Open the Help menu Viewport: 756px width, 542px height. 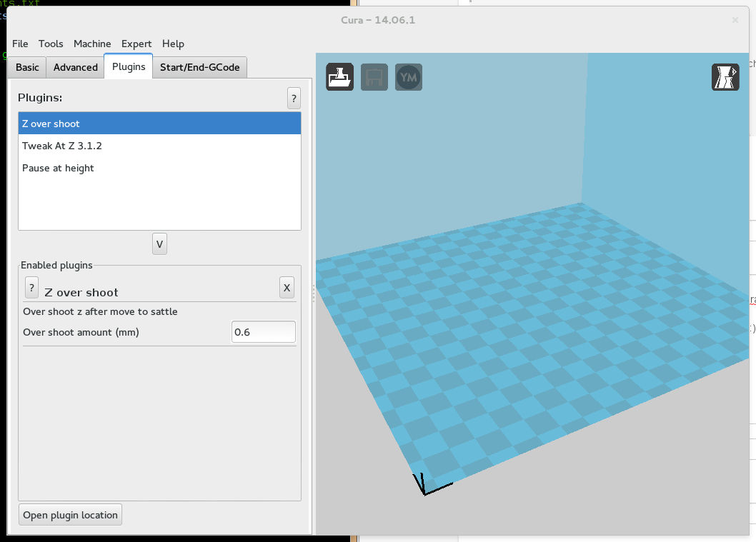pos(173,44)
